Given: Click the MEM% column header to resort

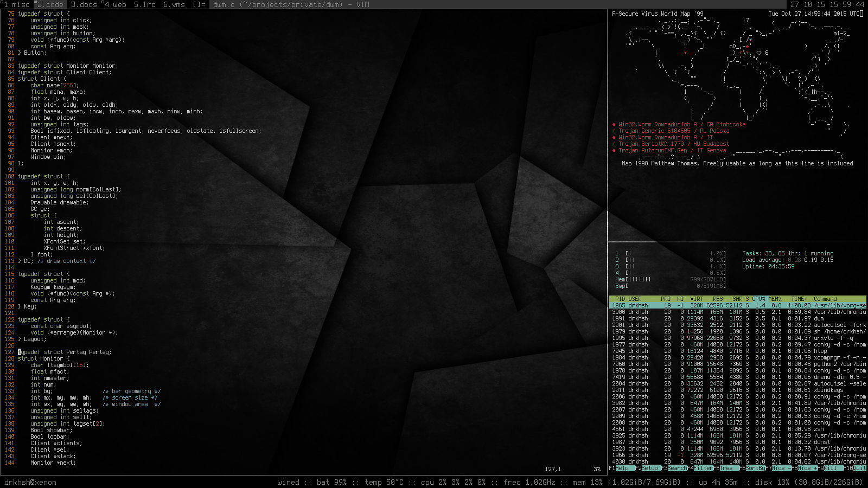Looking at the screenshot, I should click(775, 299).
